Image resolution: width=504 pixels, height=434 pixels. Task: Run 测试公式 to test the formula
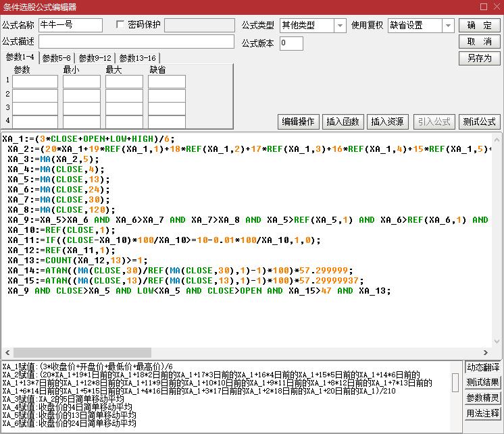[479, 121]
